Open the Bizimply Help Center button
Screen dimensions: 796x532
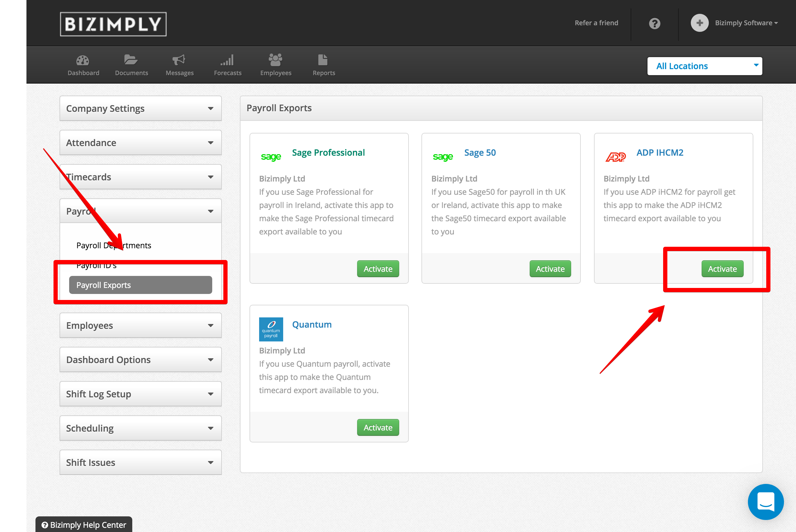pyautogui.click(x=84, y=524)
